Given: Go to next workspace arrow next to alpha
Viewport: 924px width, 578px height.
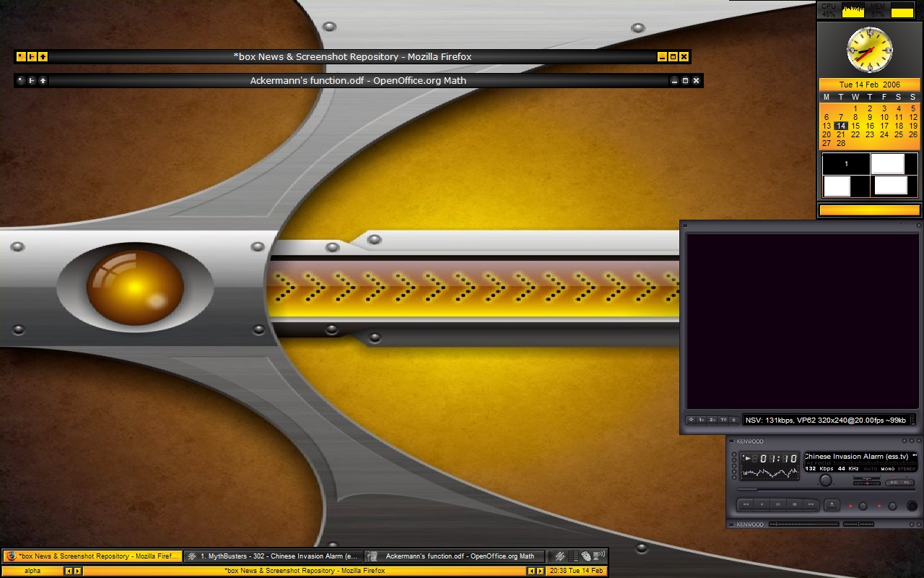Looking at the screenshot, I should coord(78,571).
